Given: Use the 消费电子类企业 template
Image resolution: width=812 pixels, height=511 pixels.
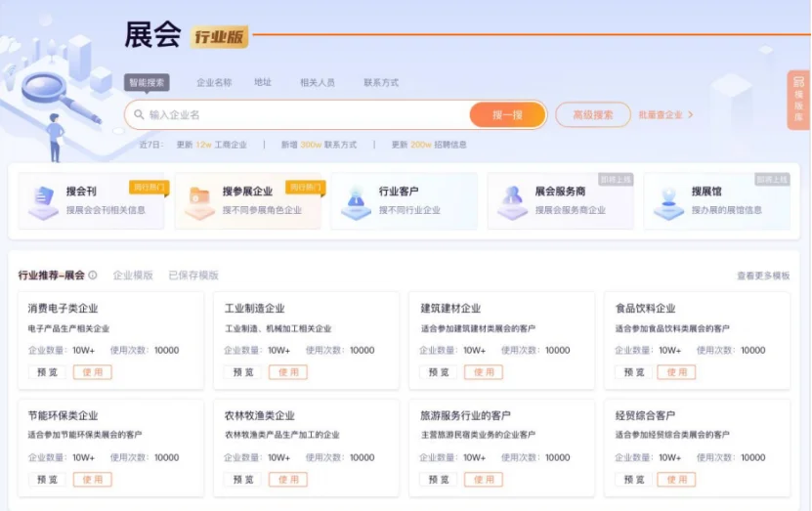Looking at the screenshot, I should point(93,371).
